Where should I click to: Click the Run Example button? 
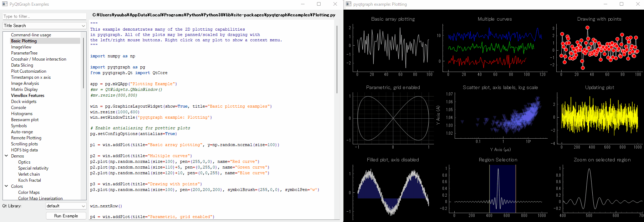coord(66,216)
